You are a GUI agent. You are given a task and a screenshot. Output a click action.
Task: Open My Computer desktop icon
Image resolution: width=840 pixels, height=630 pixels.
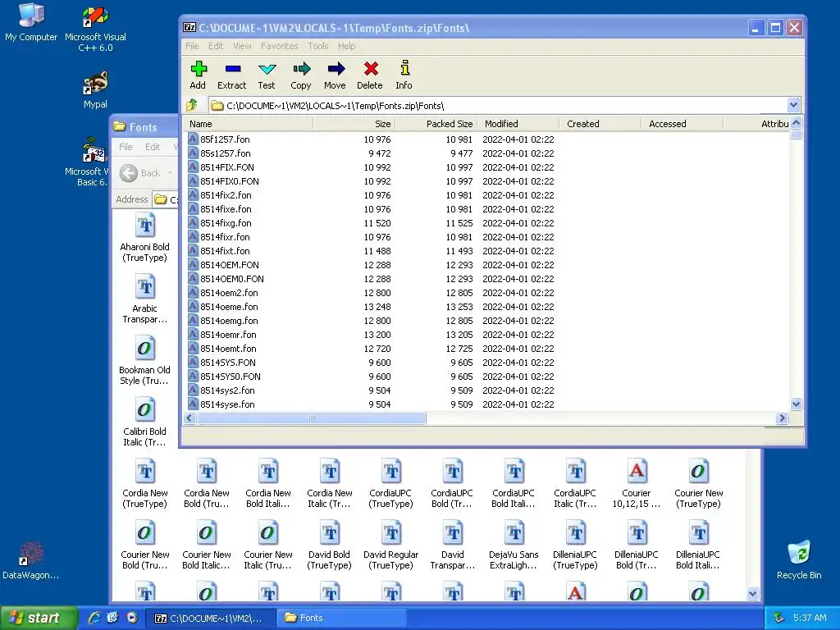(x=31, y=22)
